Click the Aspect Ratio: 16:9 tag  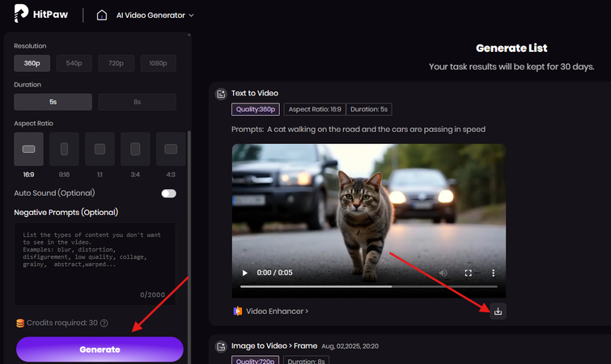pos(315,109)
